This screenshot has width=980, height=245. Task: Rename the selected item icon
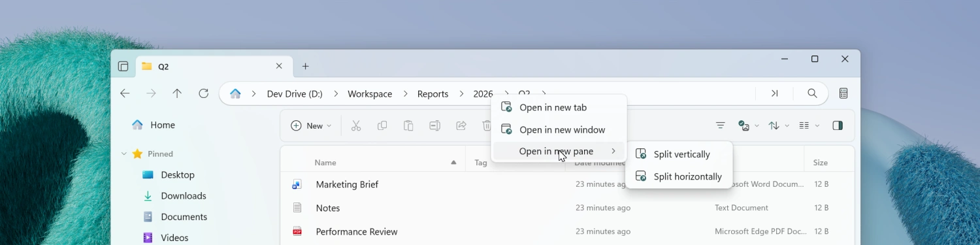click(434, 125)
